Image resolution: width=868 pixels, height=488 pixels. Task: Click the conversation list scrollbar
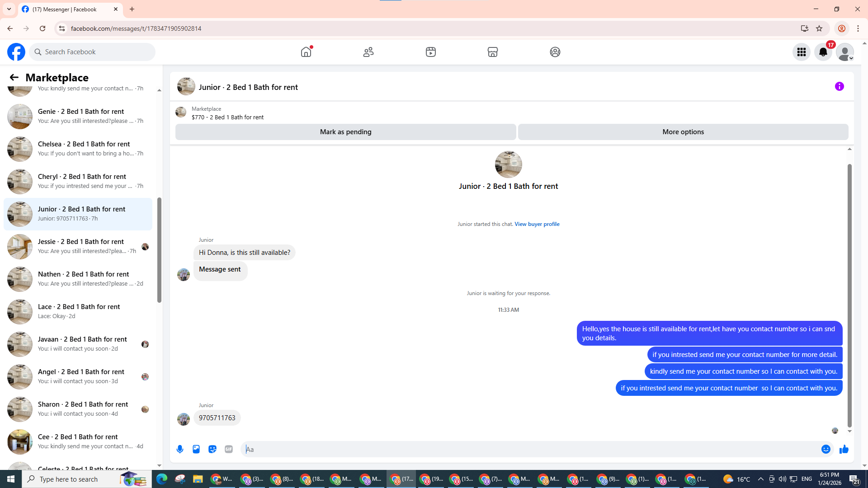click(x=159, y=249)
